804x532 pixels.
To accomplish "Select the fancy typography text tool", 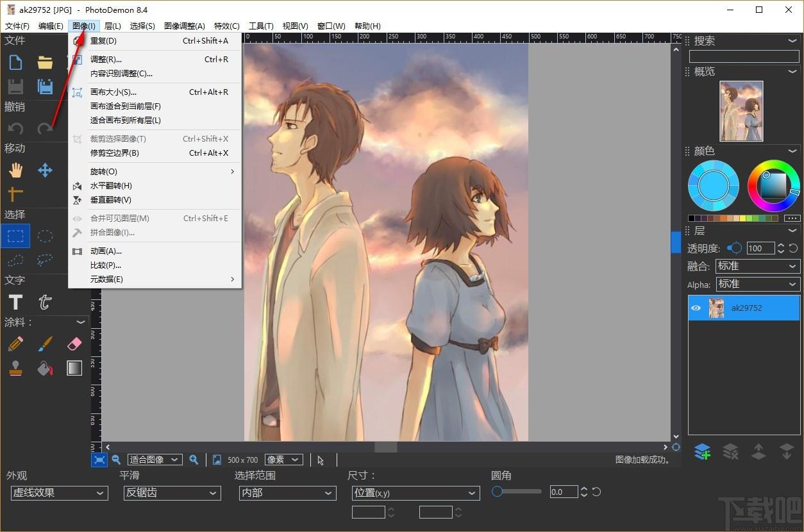I will coord(45,302).
